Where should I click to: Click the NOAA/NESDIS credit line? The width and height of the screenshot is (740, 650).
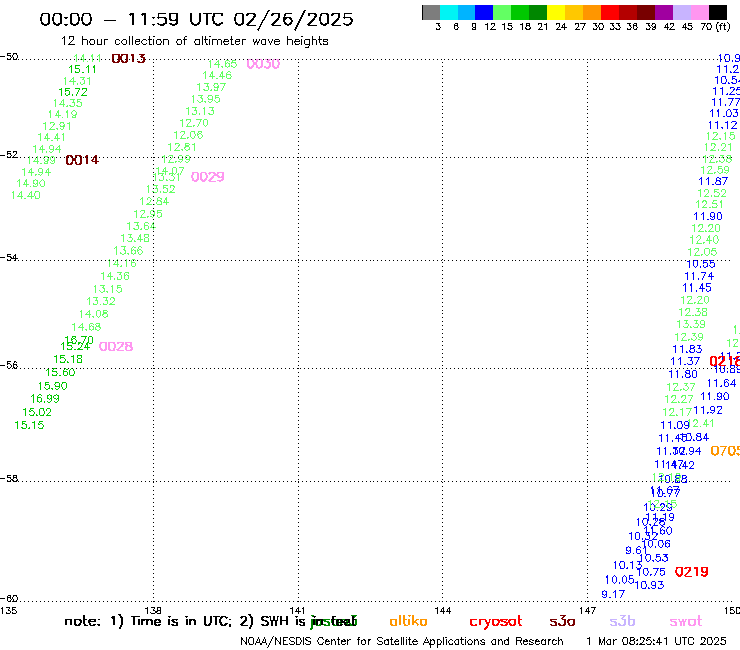[x=402, y=642]
